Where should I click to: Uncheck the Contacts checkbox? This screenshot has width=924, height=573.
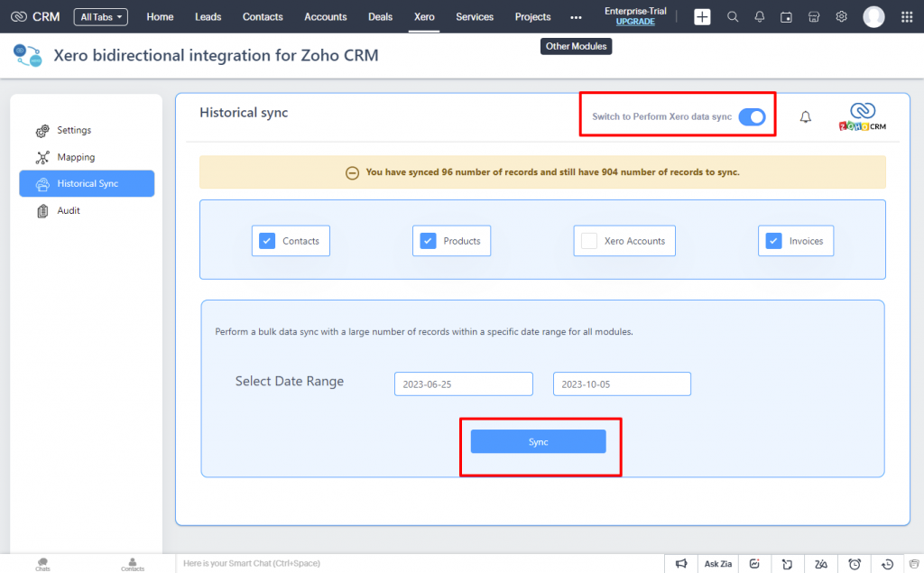[x=267, y=241]
